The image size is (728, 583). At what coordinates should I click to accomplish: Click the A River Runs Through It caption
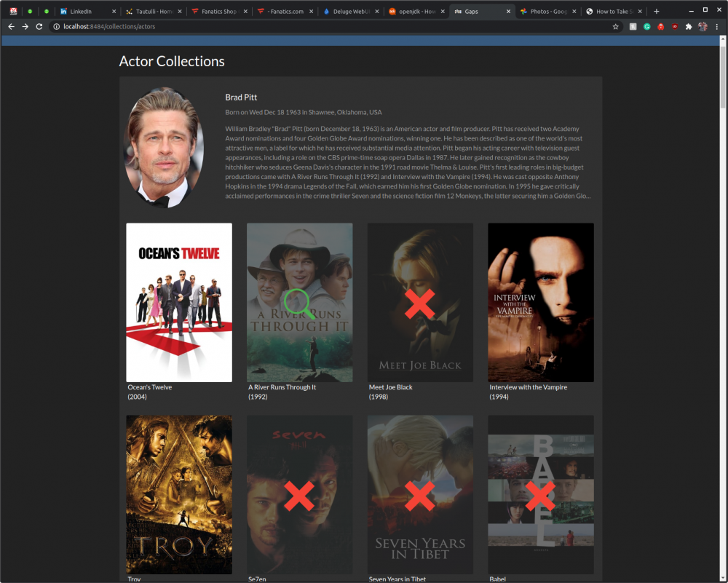(x=282, y=387)
